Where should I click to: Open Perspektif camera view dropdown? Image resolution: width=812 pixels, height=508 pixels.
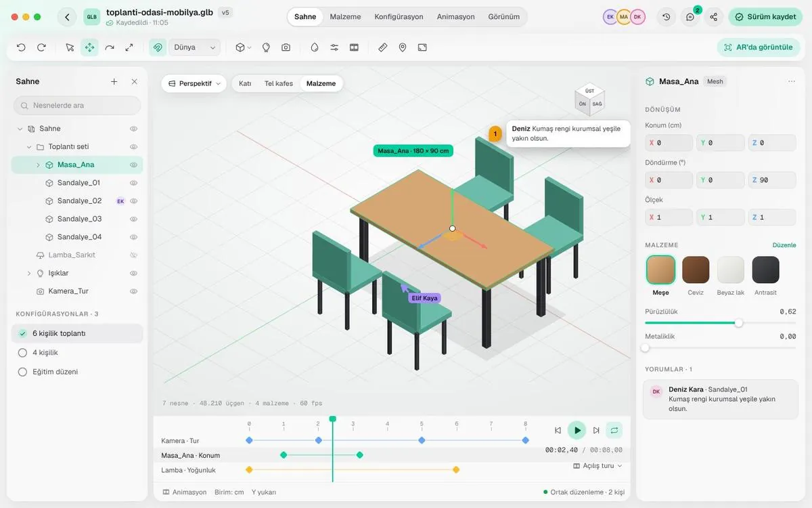(194, 83)
